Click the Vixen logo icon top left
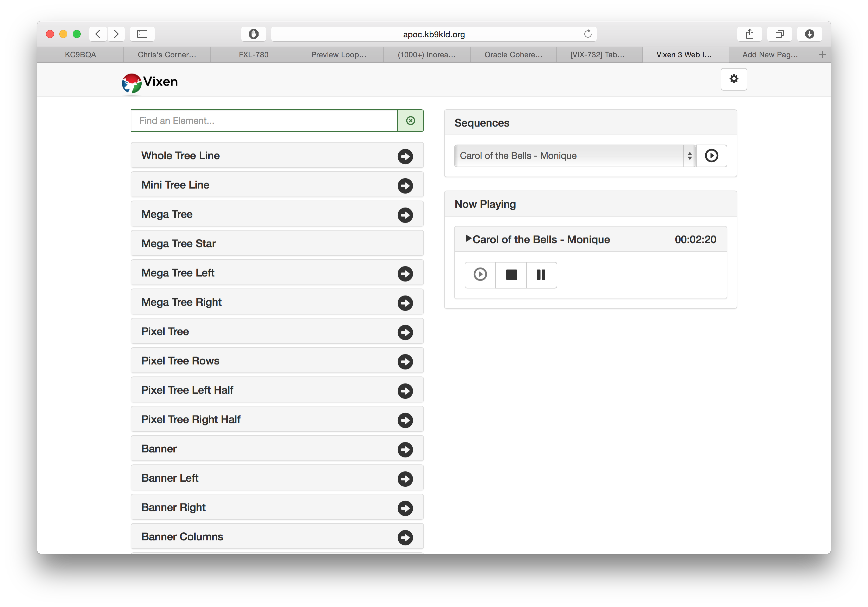868x607 pixels. coord(129,82)
